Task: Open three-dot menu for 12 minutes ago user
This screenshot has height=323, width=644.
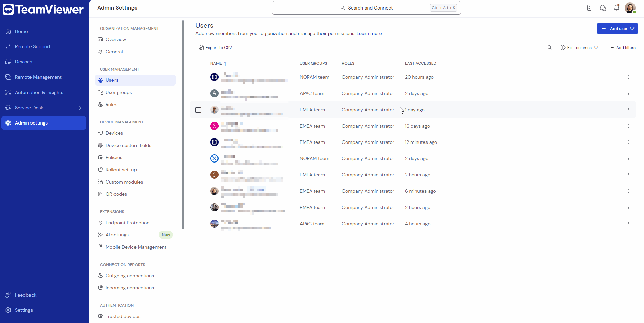Action: click(628, 142)
